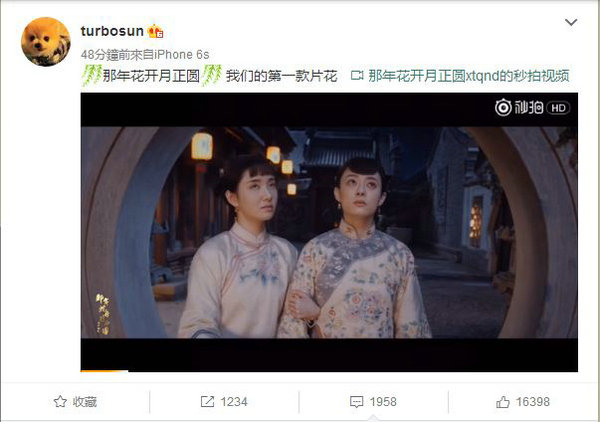
Task: Click the comment bubble icon
Action: 356,402
